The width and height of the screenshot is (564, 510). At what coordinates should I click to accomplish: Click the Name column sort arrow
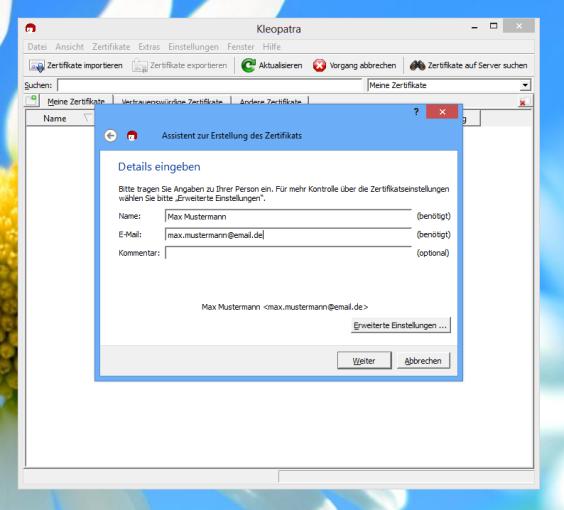[87, 118]
